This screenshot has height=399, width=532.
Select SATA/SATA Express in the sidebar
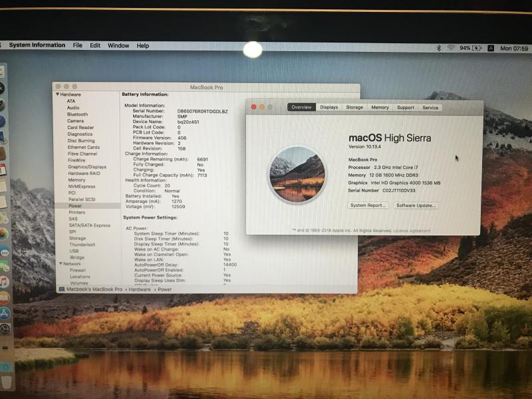pyautogui.click(x=90, y=225)
